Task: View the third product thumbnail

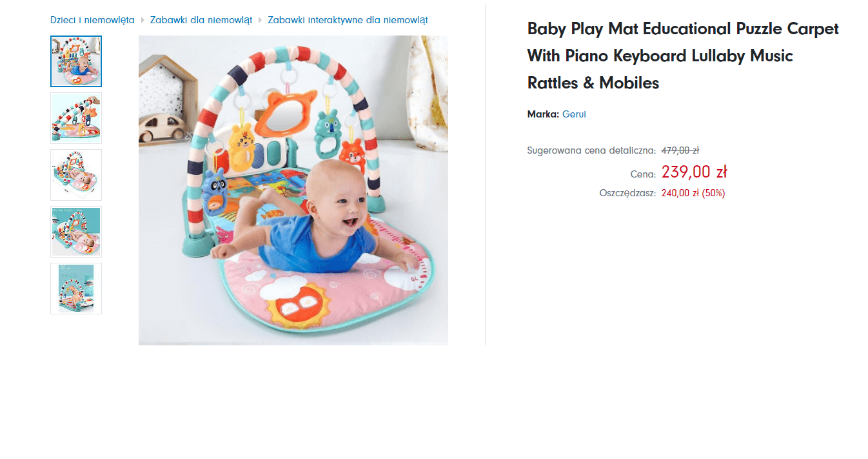Action: point(76,175)
